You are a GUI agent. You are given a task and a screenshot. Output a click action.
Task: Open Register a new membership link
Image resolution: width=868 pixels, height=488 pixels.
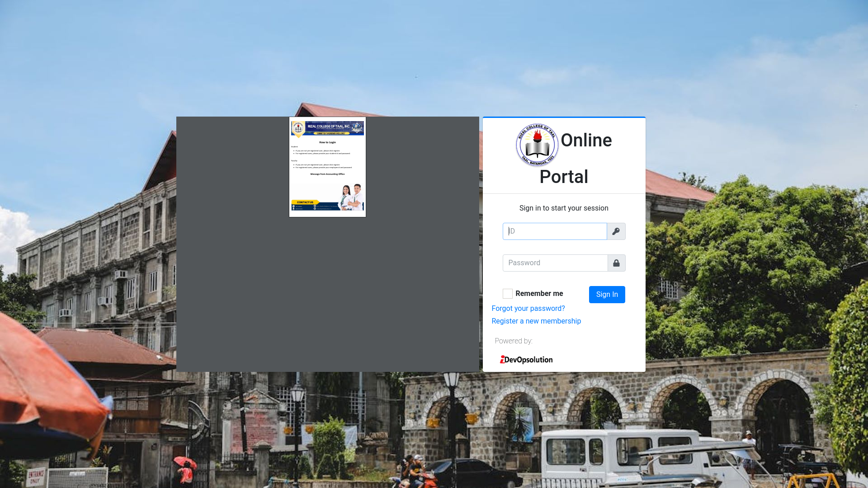[x=536, y=321]
